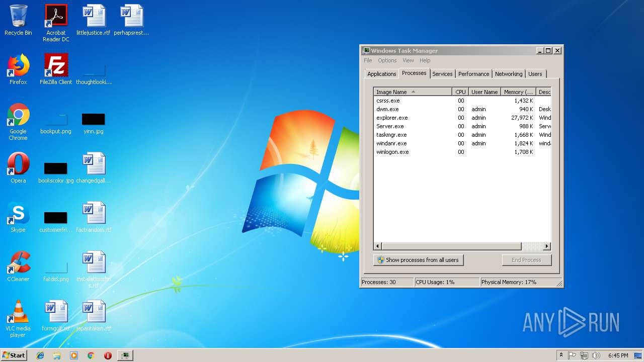This screenshot has width=644, height=362.
Task: Open the Options menu in Task Manager
Action: point(387,60)
